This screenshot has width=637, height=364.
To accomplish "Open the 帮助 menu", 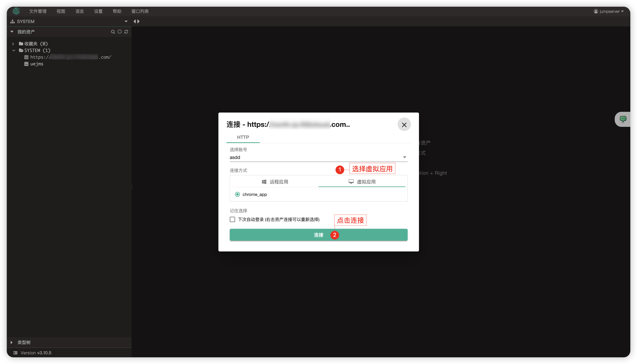I will pyautogui.click(x=117, y=11).
